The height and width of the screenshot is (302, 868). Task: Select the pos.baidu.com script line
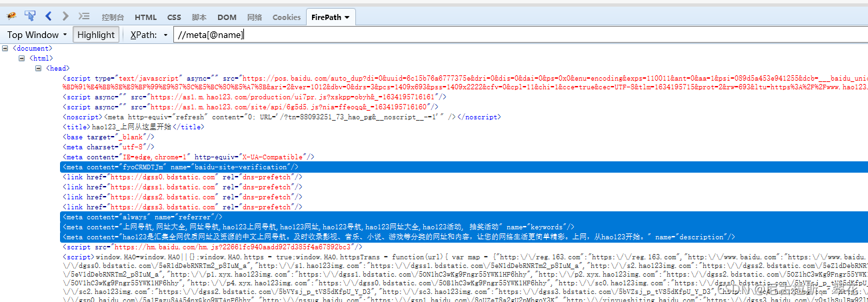coord(465,83)
